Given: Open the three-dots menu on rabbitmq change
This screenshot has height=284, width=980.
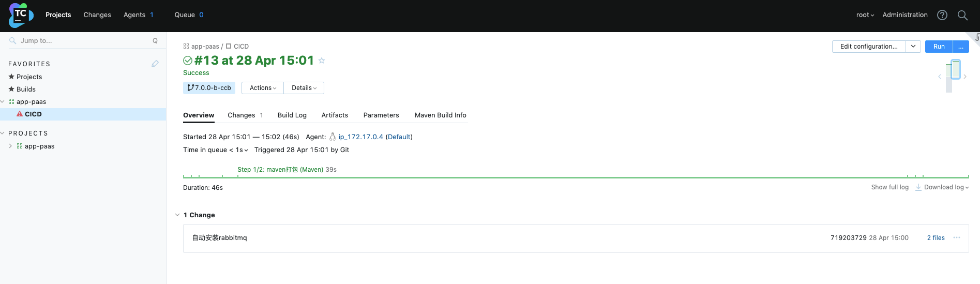Looking at the screenshot, I should 957,238.
